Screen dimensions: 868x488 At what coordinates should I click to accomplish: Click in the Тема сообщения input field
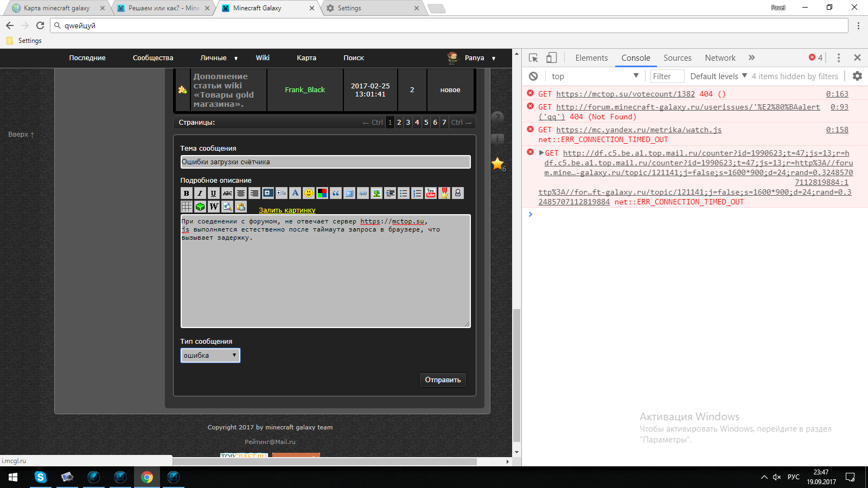(x=325, y=162)
